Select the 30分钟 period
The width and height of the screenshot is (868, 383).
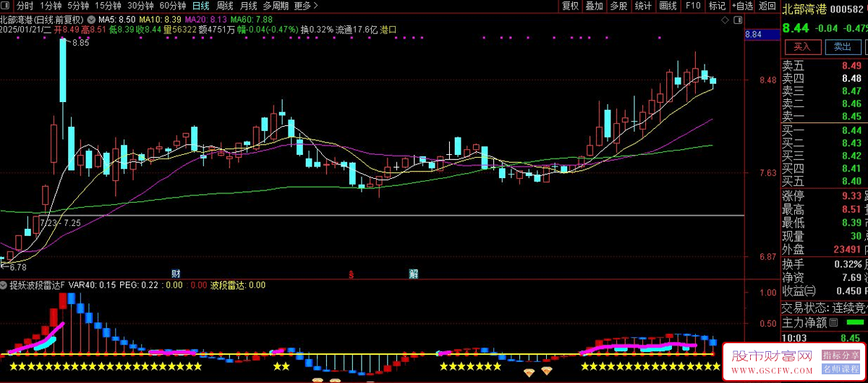click(140, 6)
